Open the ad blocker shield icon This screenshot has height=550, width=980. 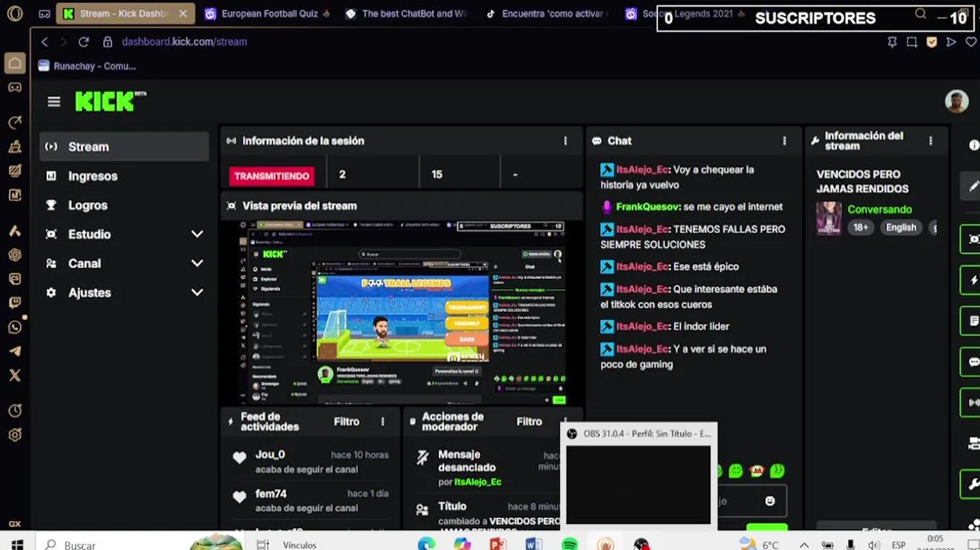931,42
